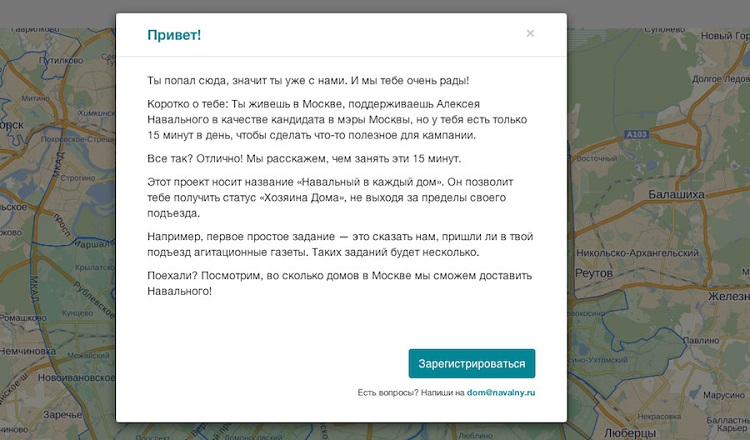Click paragraph starting 'Ты попал сюда'
The image size is (750, 440).
(308, 80)
